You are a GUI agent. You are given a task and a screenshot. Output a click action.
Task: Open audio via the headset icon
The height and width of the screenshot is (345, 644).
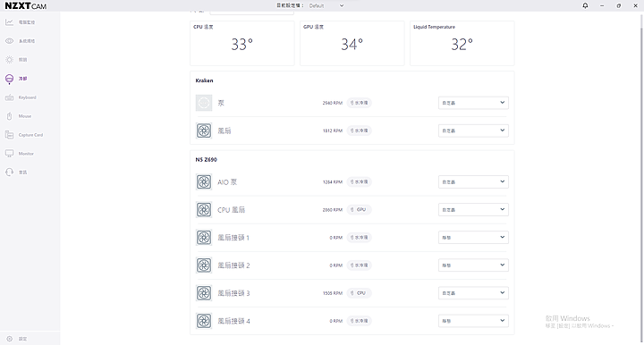point(10,172)
